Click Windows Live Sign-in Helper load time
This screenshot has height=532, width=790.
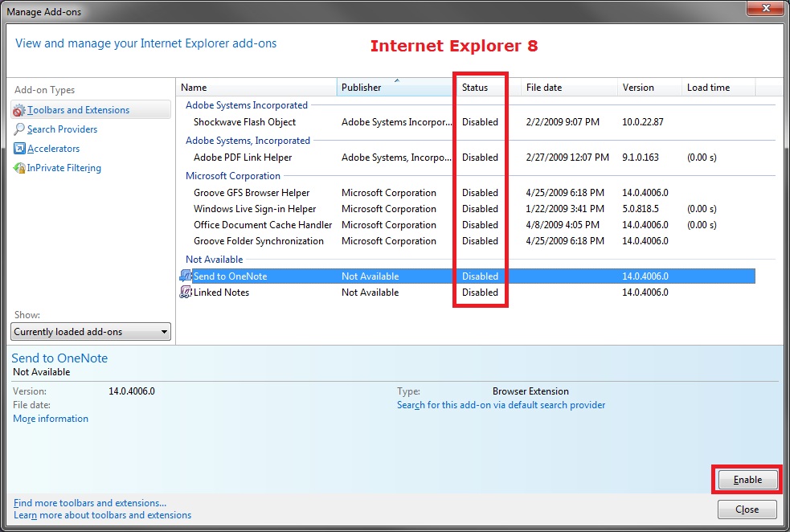click(702, 209)
